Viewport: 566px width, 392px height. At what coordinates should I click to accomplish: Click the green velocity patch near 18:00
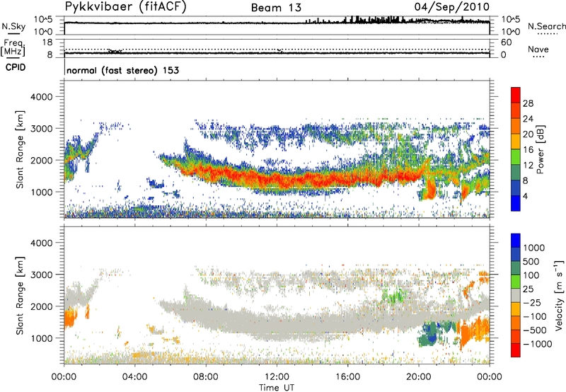point(393,296)
